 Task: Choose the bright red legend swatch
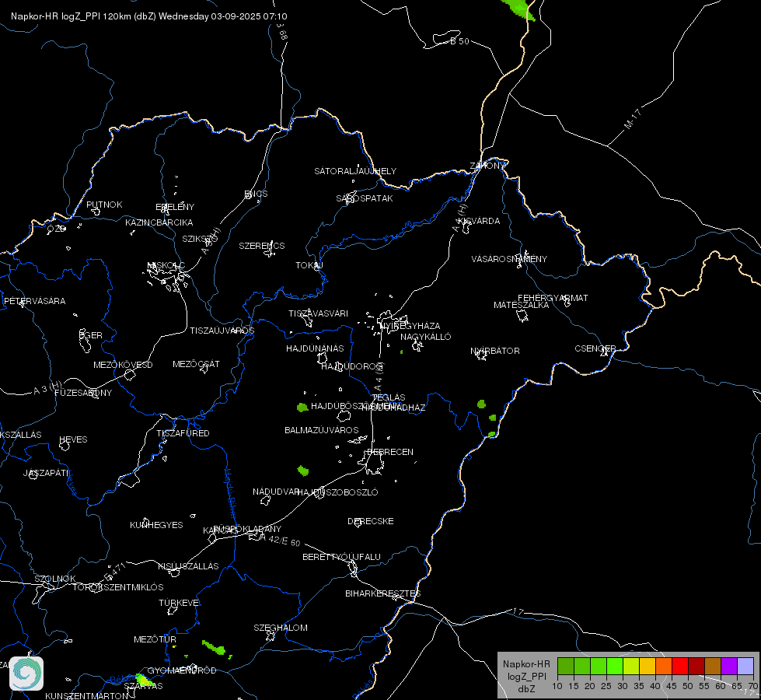680,666
